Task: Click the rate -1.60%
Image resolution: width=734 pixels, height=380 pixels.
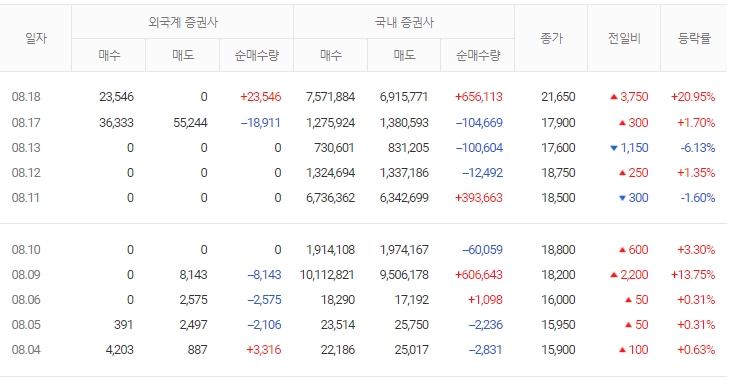Action: (x=697, y=197)
